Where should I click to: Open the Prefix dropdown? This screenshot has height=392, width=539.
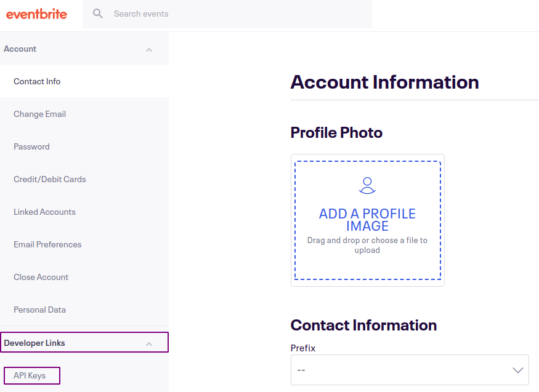pyautogui.click(x=409, y=369)
